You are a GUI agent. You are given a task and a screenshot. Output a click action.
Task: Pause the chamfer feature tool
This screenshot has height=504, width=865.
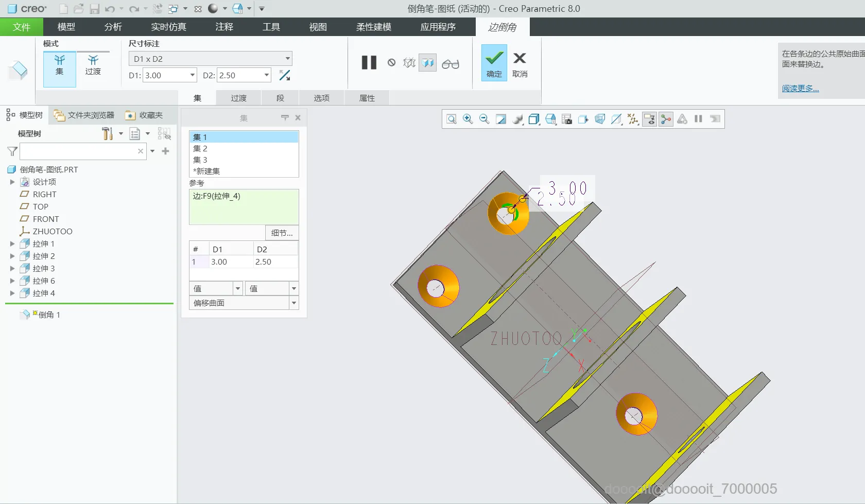(x=369, y=63)
